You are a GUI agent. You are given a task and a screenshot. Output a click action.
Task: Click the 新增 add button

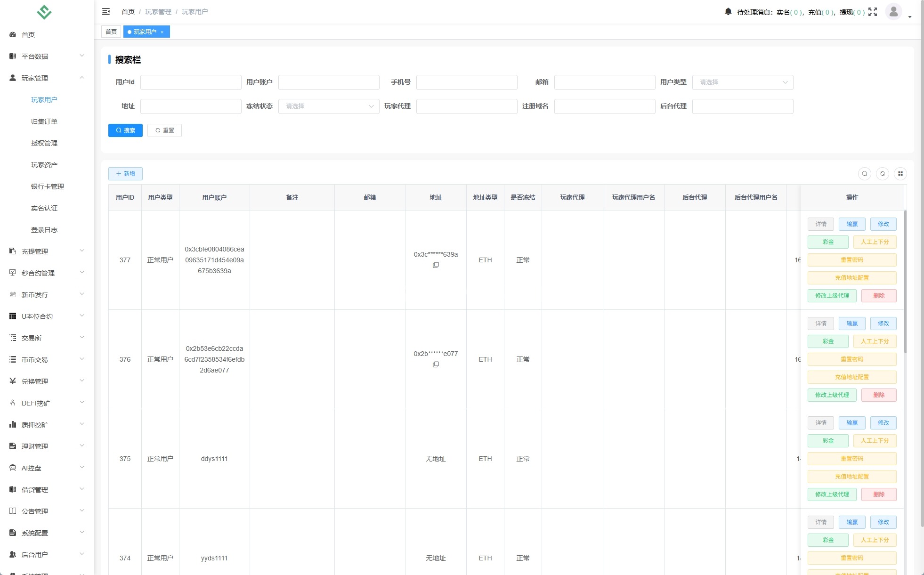(x=125, y=173)
